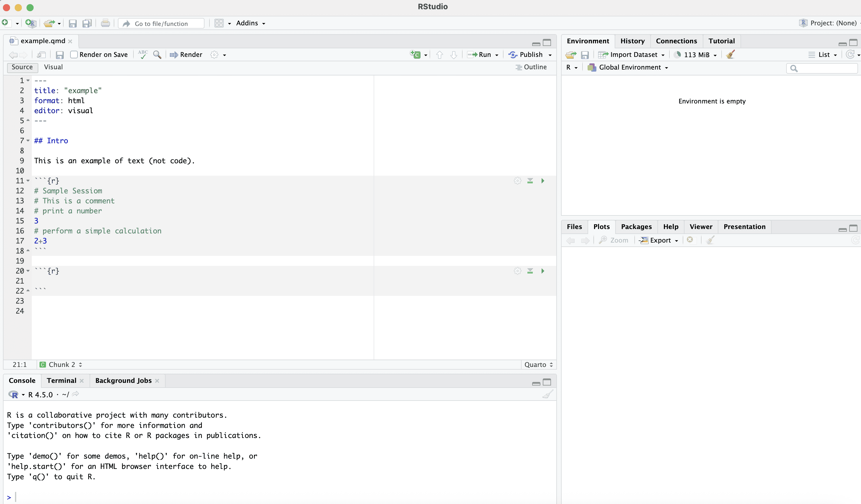The height and width of the screenshot is (504, 861).
Task: Clear environment objects with broom icon
Action: tap(730, 55)
